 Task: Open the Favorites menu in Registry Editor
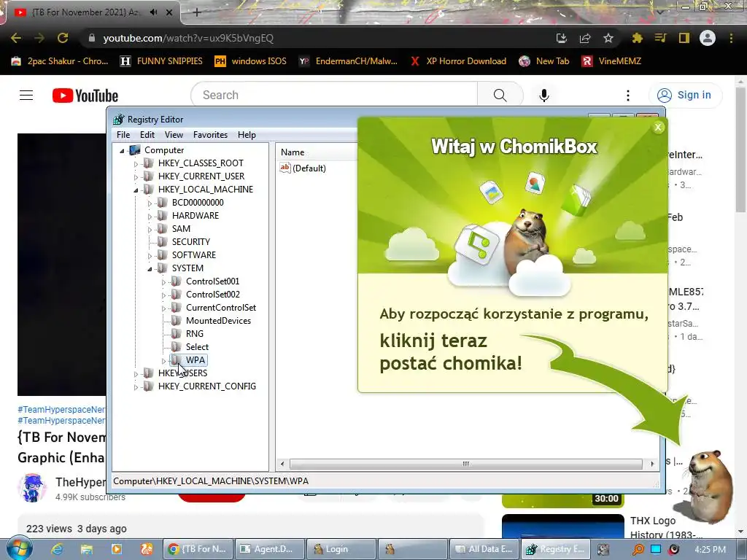[210, 135]
